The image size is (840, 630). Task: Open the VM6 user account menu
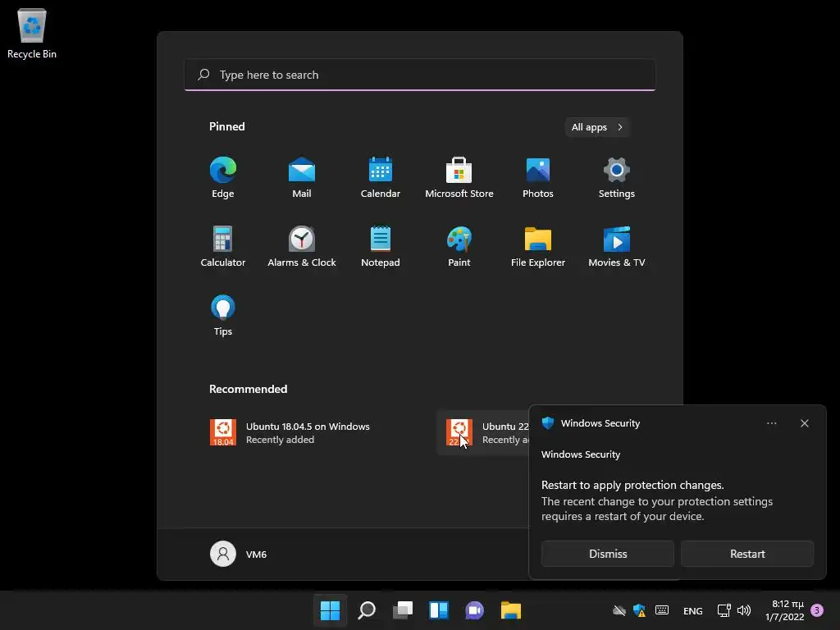tap(239, 554)
